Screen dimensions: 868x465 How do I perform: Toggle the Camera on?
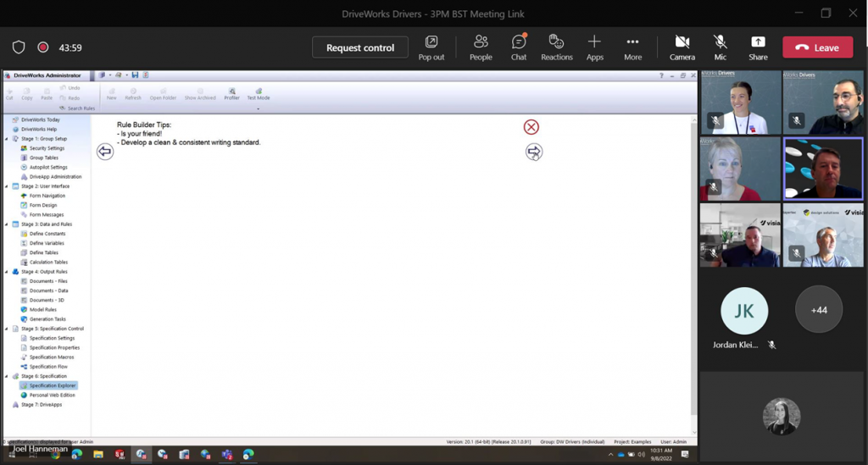pyautogui.click(x=682, y=47)
